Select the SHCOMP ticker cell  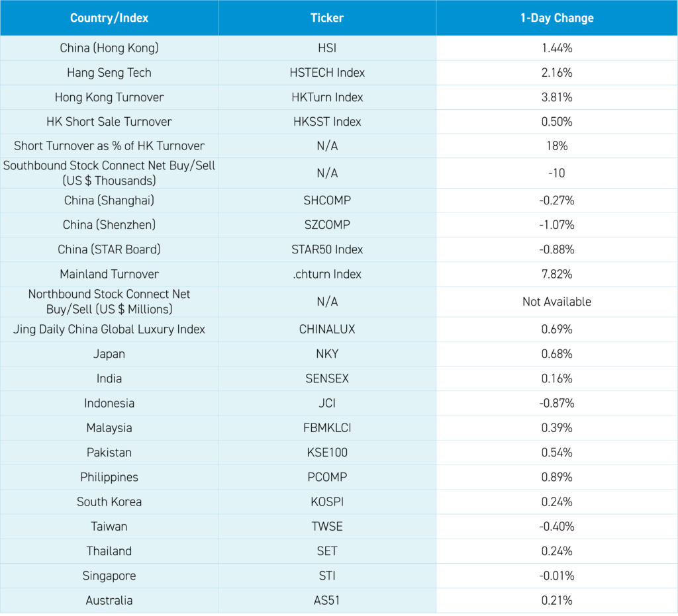click(327, 200)
